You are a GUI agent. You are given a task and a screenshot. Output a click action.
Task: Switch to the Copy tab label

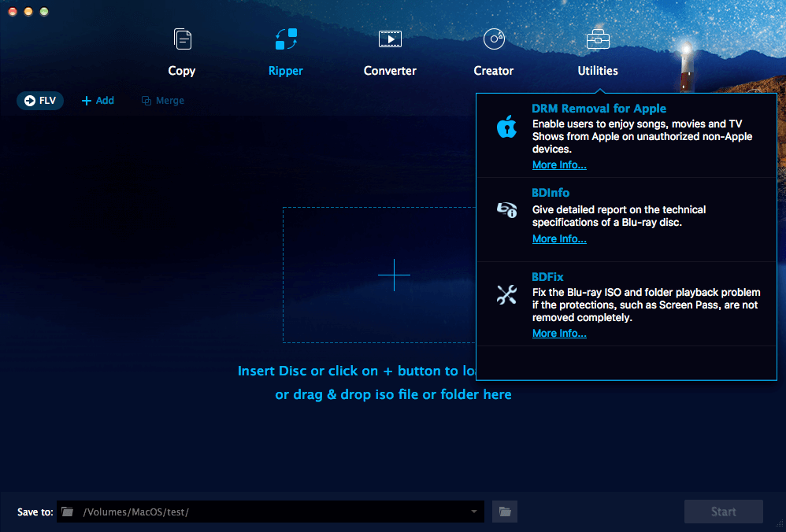pyautogui.click(x=181, y=71)
